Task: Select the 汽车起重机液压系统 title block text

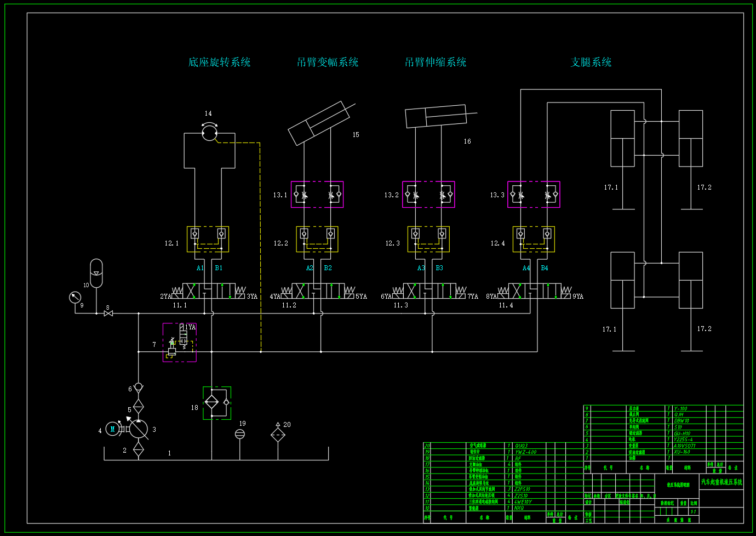Action: pos(721,482)
